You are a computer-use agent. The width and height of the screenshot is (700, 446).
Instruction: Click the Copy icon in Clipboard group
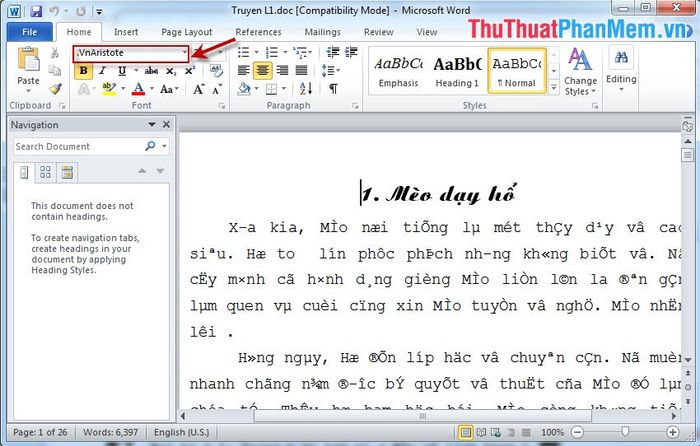tap(55, 70)
